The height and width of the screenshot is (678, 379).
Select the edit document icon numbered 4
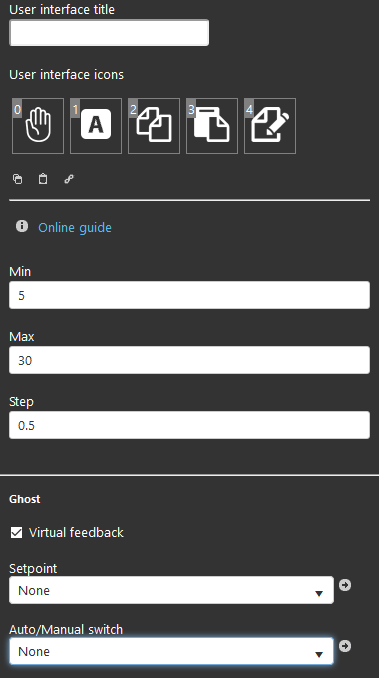click(x=270, y=126)
